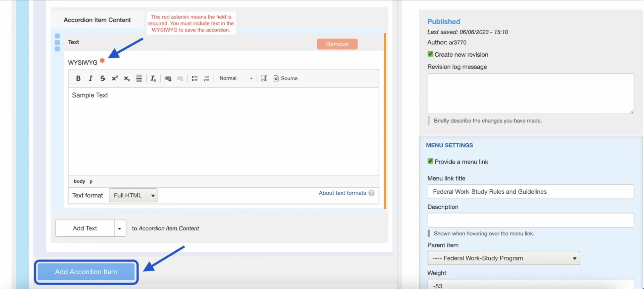Apply superscript formatting
This screenshot has height=289, width=644.
115,78
